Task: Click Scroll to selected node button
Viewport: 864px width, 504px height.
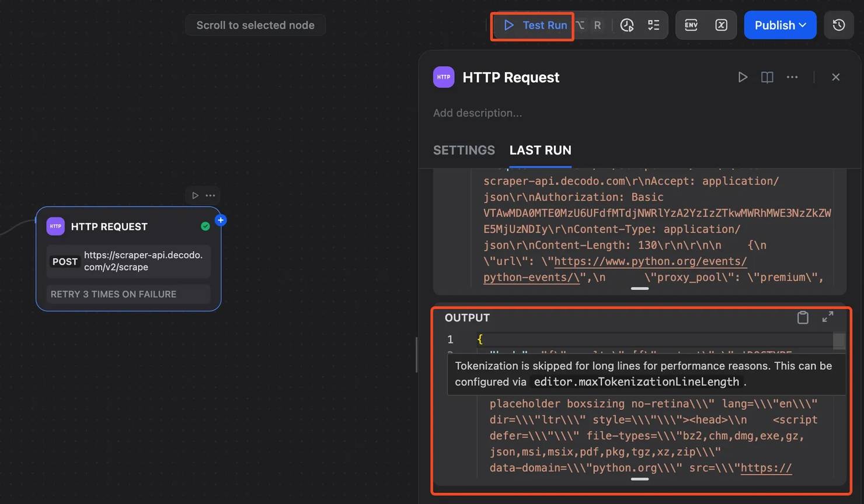Action: pos(255,25)
